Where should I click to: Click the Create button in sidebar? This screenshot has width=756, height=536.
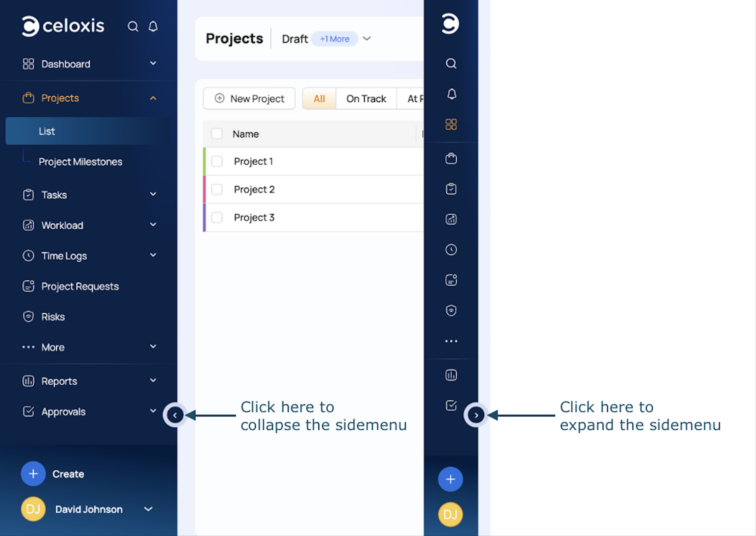(33, 474)
